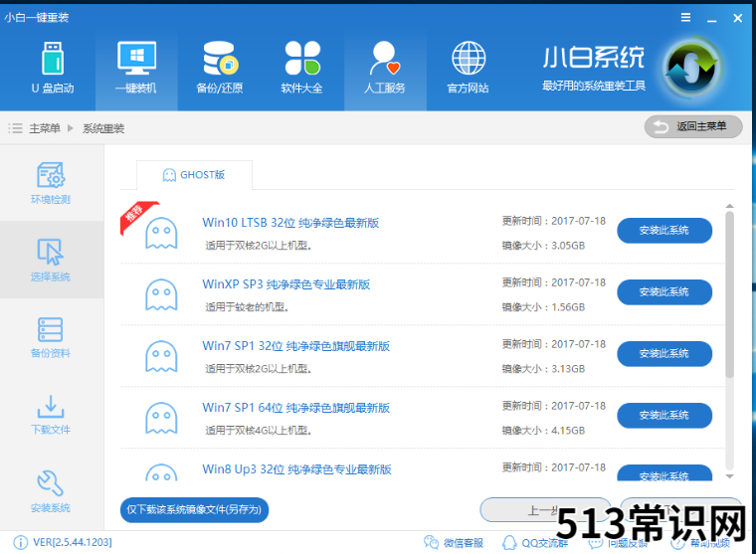Install Win7 SP1 64位 with 安装此系统
The image size is (756, 554).
tap(664, 416)
